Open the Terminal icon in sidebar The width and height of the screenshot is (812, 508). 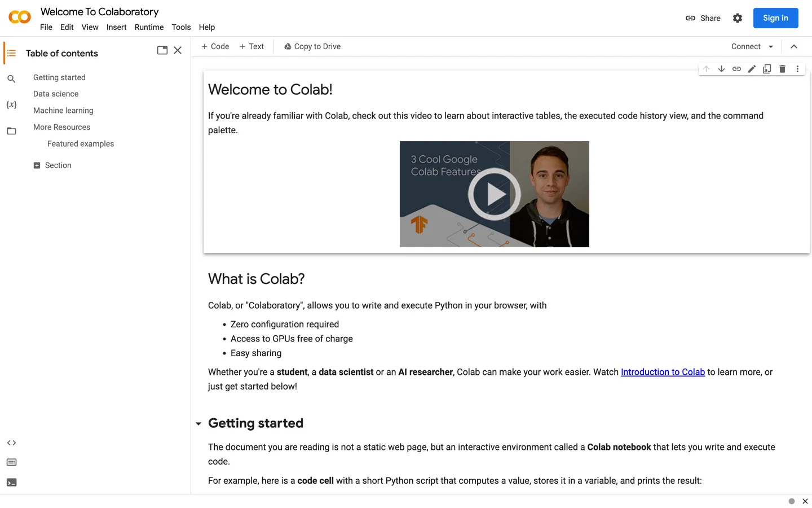(11, 483)
